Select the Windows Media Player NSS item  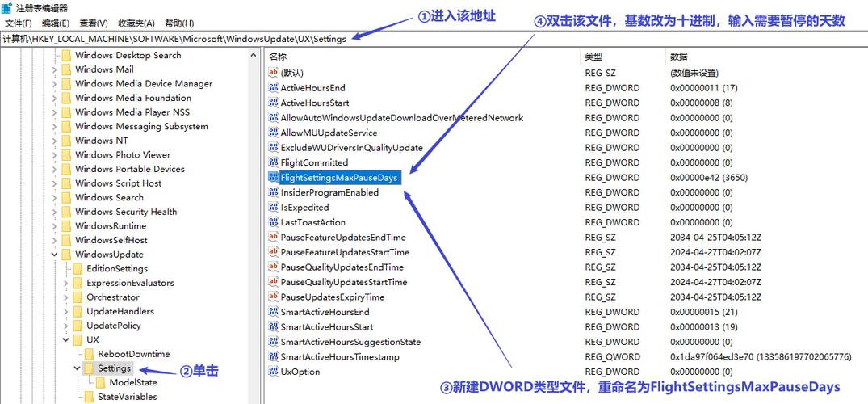pyautogui.click(x=132, y=112)
